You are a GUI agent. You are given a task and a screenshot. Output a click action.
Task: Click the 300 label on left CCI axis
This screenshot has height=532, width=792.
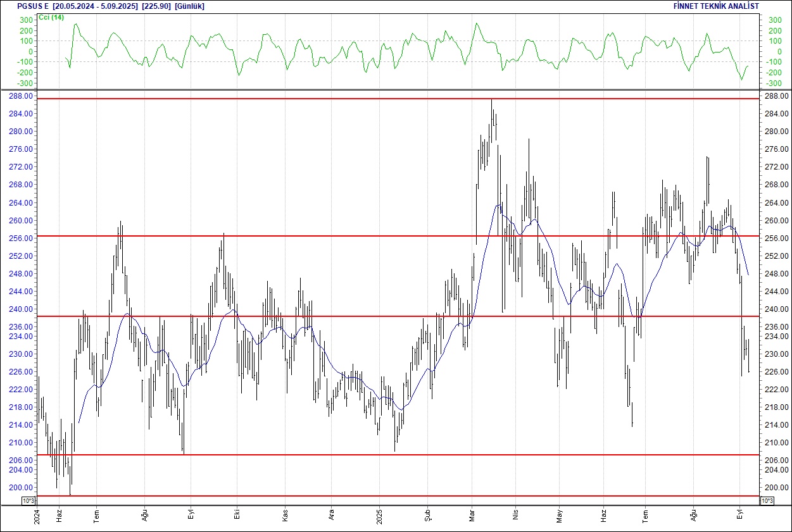(x=26, y=20)
